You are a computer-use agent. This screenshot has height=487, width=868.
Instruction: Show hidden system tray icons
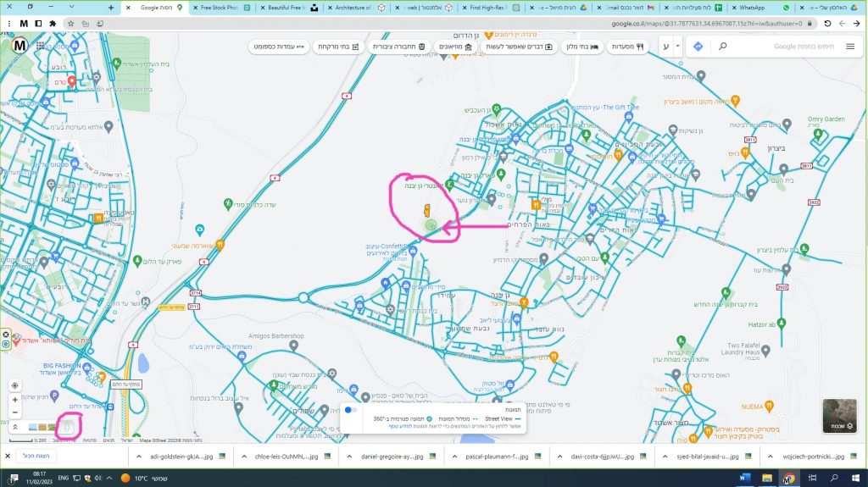click(x=109, y=479)
